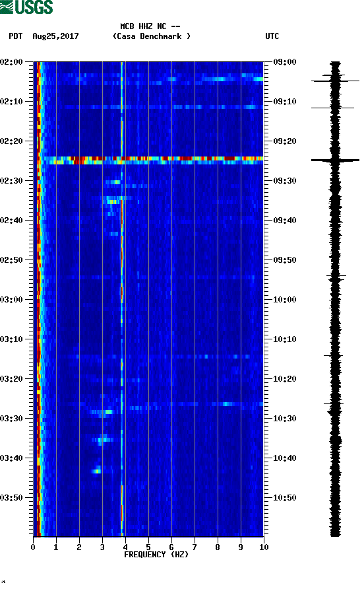Click the 10:30 UTC time label
The height and width of the screenshot is (589, 364).
coord(285,419)
